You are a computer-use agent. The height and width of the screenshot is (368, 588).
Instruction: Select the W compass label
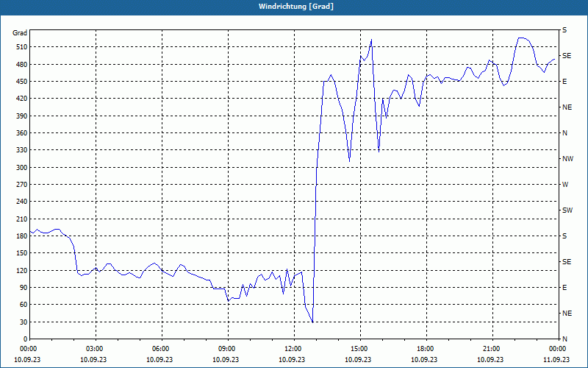[565, 185]
